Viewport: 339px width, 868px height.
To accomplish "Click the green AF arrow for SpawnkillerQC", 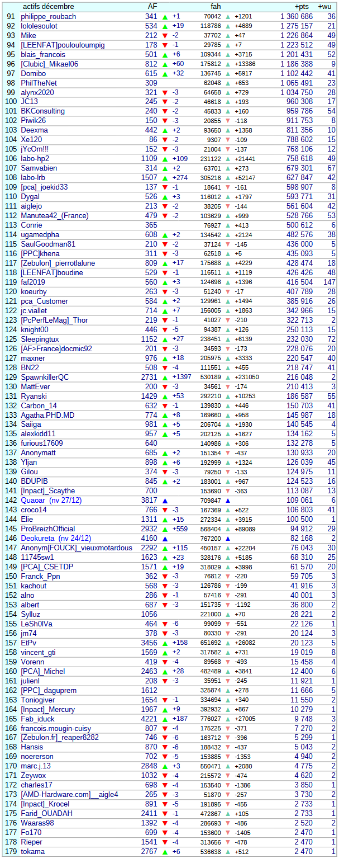I will (x=165, y=377).
